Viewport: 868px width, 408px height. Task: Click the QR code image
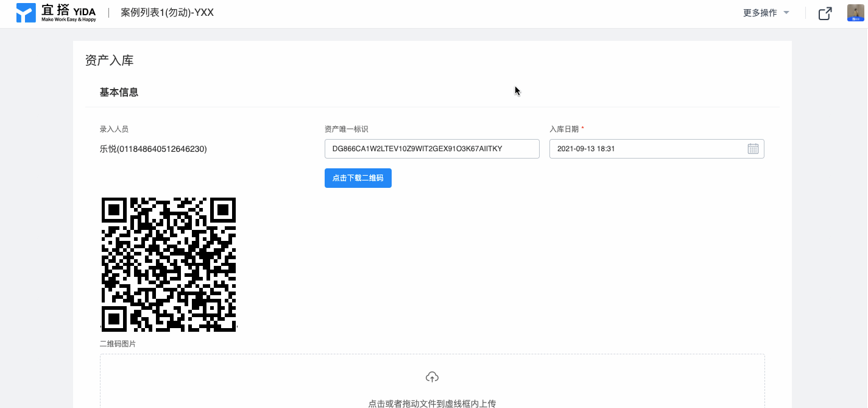point(169,265)
